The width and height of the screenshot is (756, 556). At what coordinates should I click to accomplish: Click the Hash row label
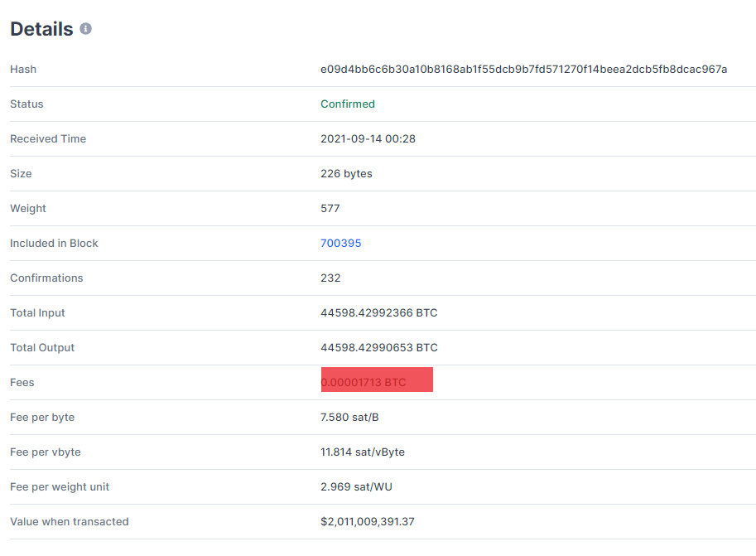click(x=23, y=70)
